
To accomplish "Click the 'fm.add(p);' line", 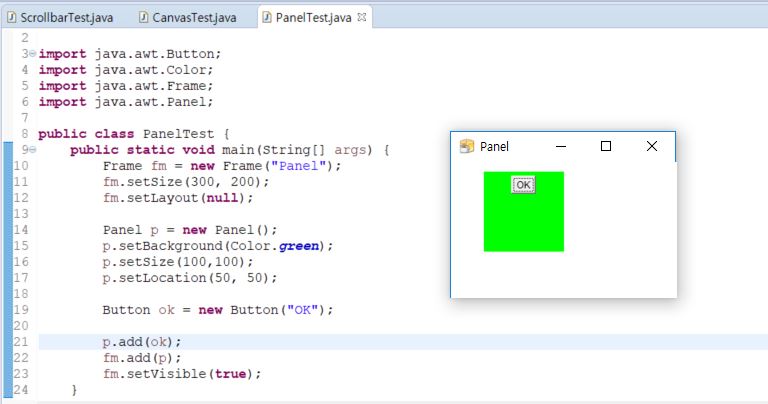I will [x=142, y=358].
